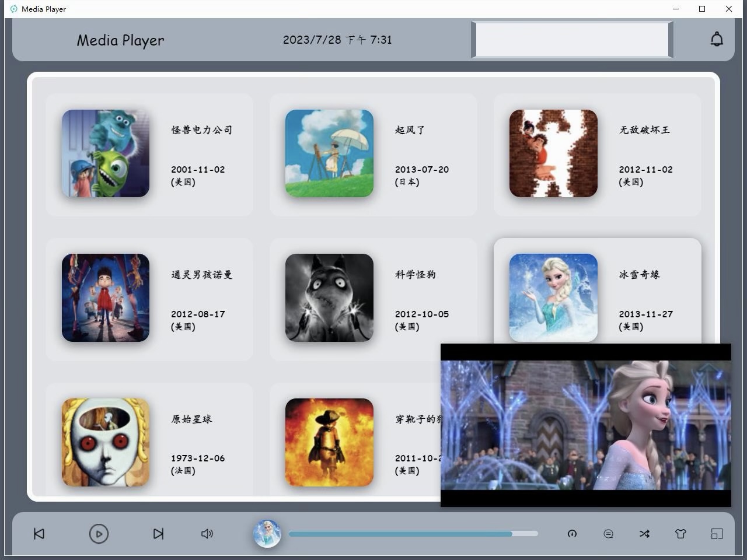Click the release date 2012-08-17
This screenshot has width=747, height=560.
tap(198, 314)
